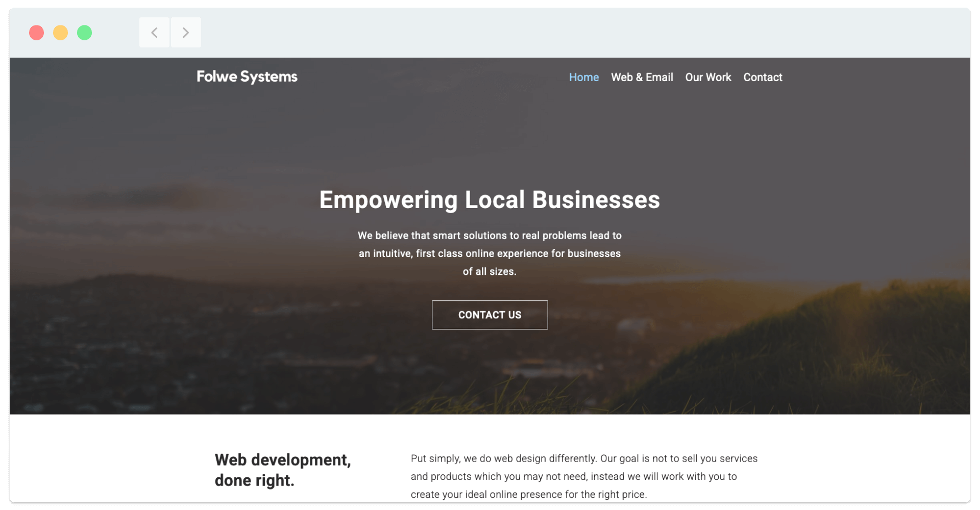Click the Folwe Systems logo
Screen dimensions: 980x510
(247, 76)
